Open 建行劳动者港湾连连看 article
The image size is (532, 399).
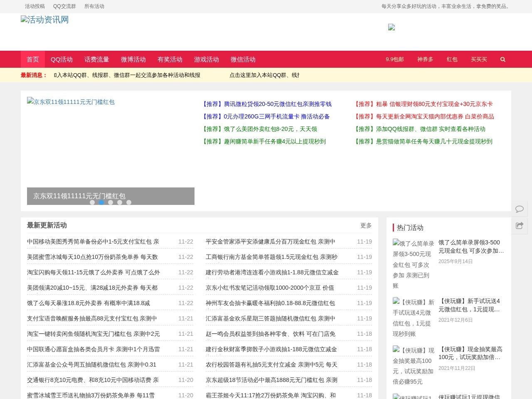pyautogui.click(x=272, y=272)
